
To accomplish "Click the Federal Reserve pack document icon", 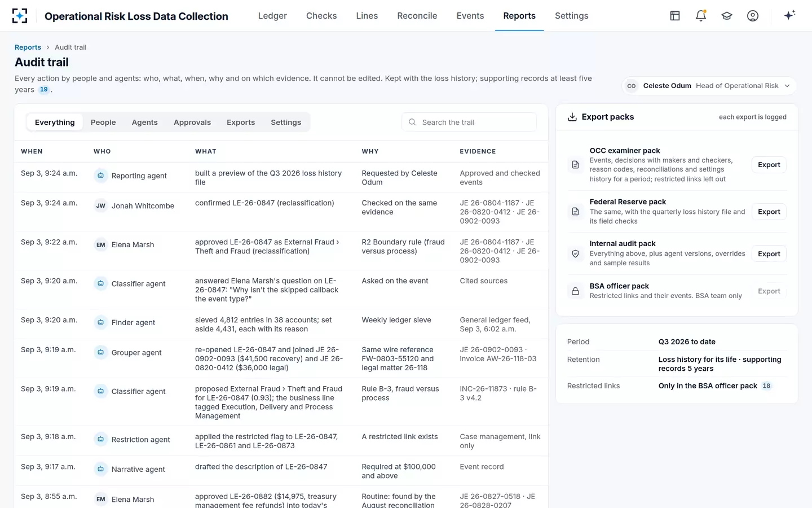I will [x=575, y=212].
